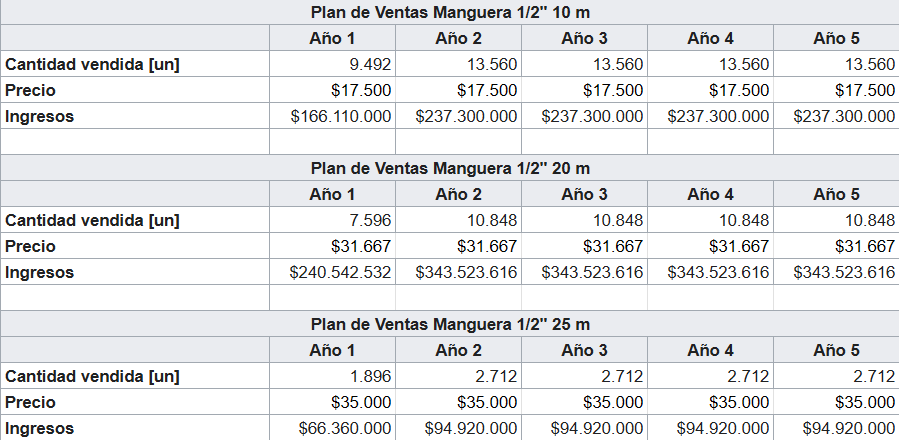
Task: Select the $66.360.000 Ingresos cell
Action: [333, 428]
